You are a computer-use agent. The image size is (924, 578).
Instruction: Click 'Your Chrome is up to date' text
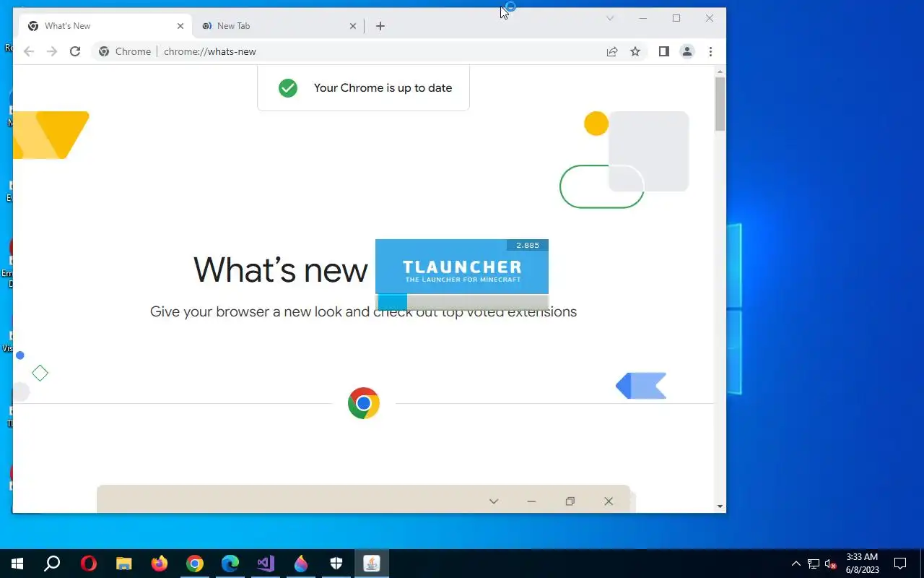383,88
